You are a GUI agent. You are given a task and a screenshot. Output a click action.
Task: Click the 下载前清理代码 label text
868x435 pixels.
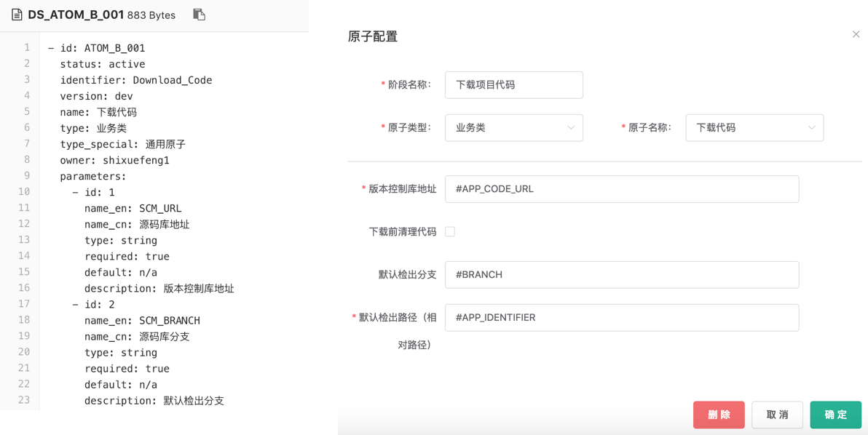pos(402,231)
